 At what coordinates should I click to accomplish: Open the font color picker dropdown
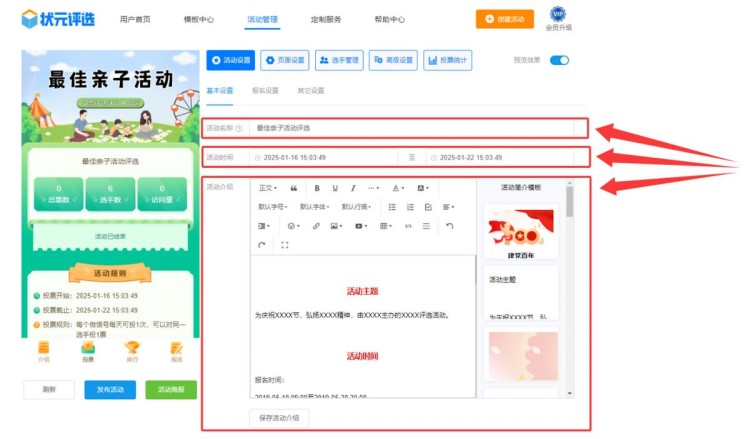(x=398, y=188)
